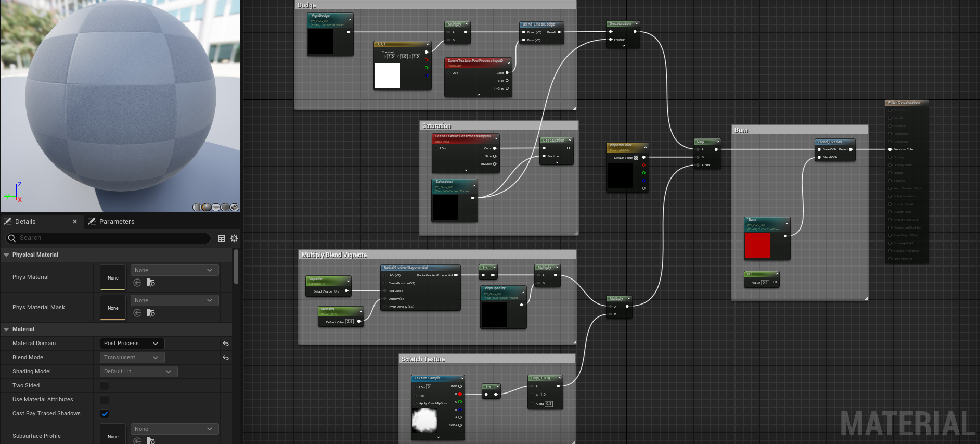This screenshot has width=980, height=444.
Task: Reset Blend Mode to default value
Action: tap(226, 358)
